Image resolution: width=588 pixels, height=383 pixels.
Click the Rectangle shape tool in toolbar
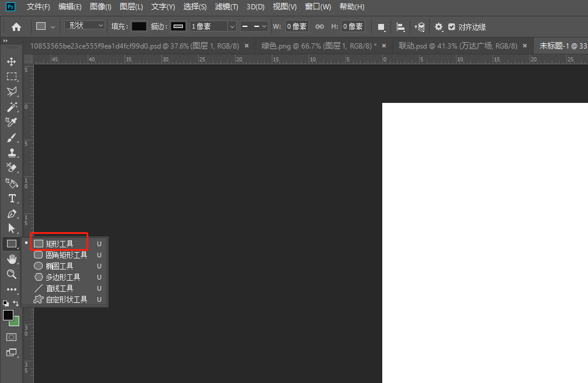point(12,244)
